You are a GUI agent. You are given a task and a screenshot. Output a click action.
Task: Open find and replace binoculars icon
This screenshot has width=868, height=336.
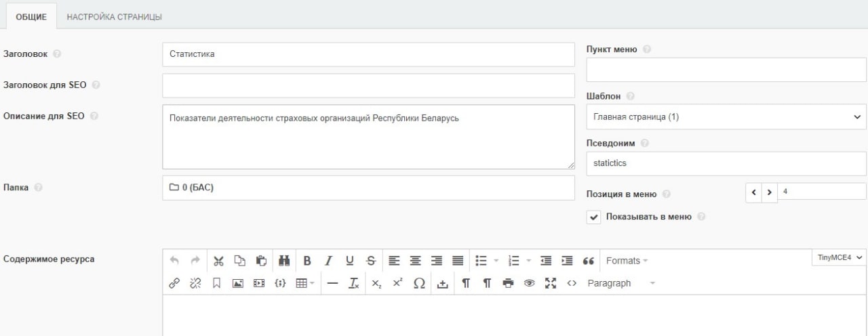click(284, 261)
